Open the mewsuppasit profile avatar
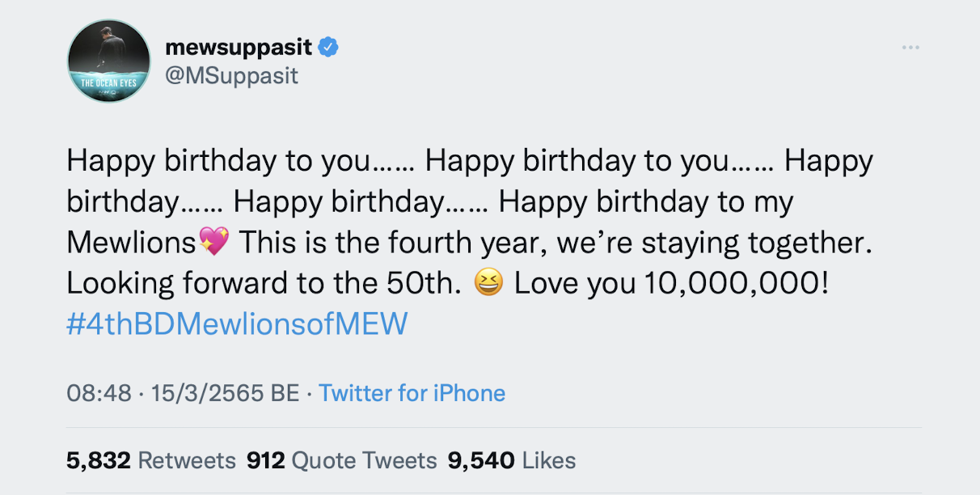 pos(108,61)
